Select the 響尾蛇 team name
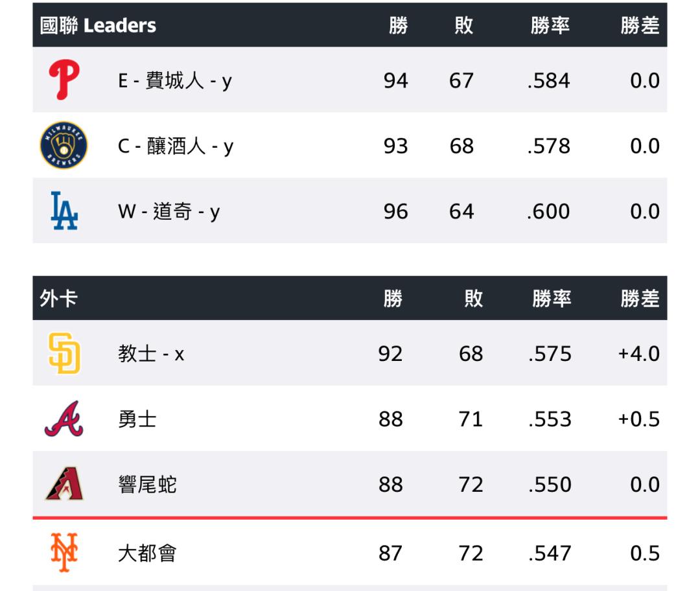 pyautogui.click(x=147, y=485)
